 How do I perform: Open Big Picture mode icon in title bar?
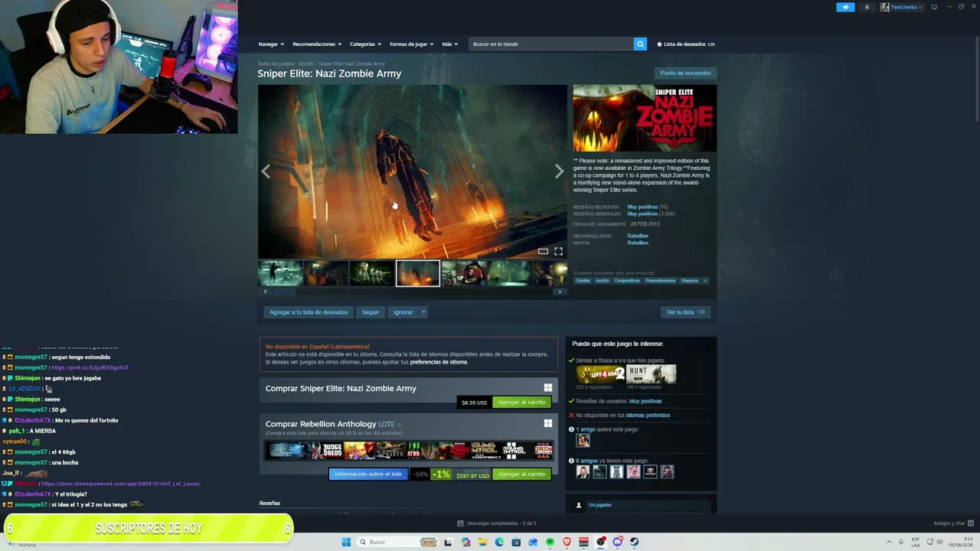934,7
